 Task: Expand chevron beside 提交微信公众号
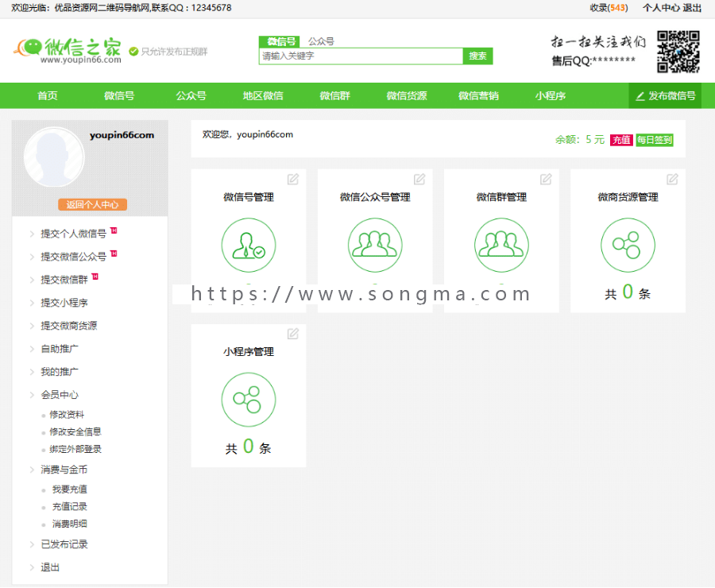[x=32, y=257]
